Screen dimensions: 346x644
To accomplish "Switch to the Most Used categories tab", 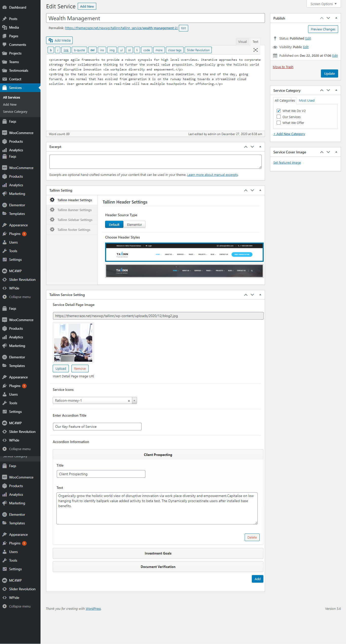I will coord(306,100).
